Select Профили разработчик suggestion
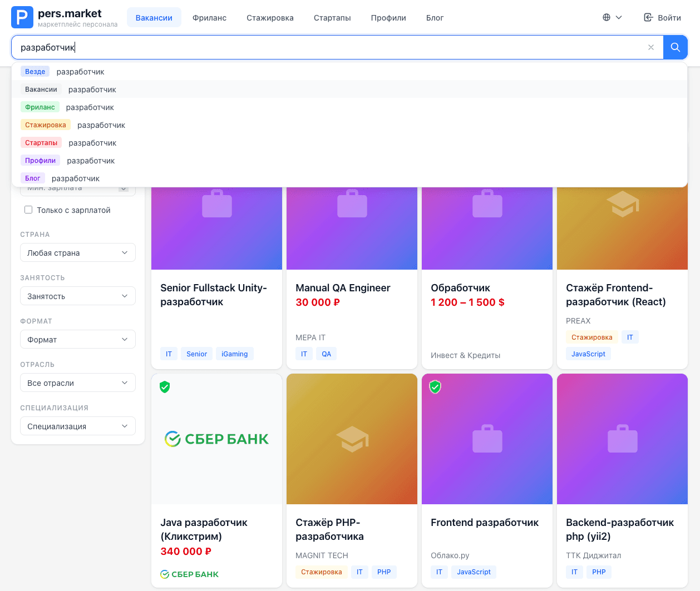This screenshot has height=591, width=700. [x=349, y=161]
